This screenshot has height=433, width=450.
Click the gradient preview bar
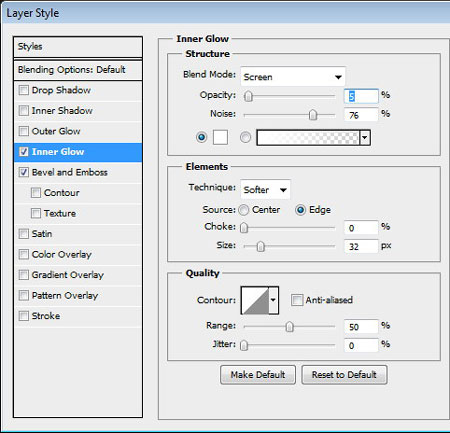(308, 137)
